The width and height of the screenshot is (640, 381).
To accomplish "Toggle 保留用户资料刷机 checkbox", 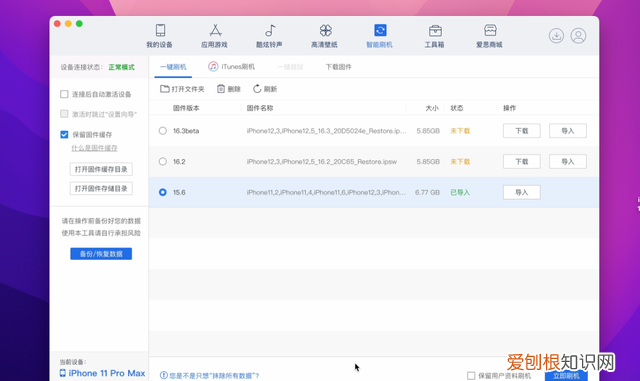I will click(471, 375).
